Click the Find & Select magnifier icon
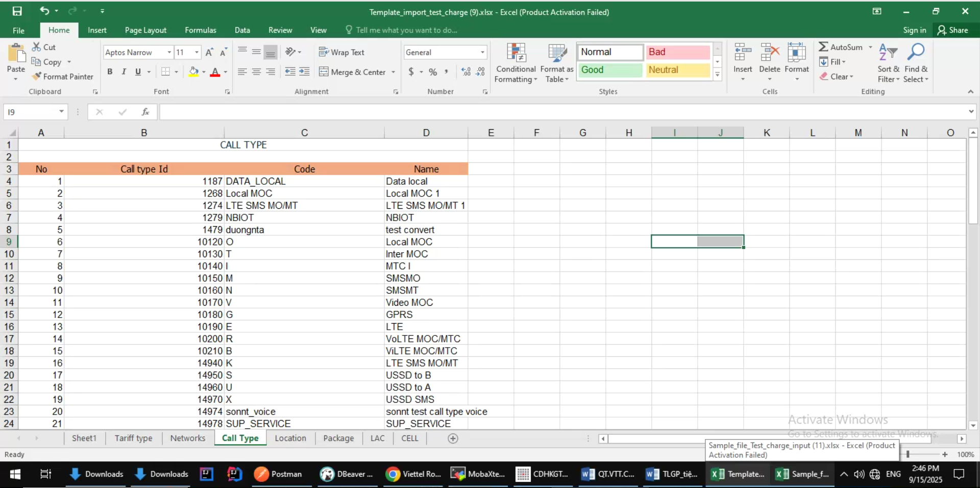Image resolution: width=980 pixels, height=488 pixels. [916, 53]
